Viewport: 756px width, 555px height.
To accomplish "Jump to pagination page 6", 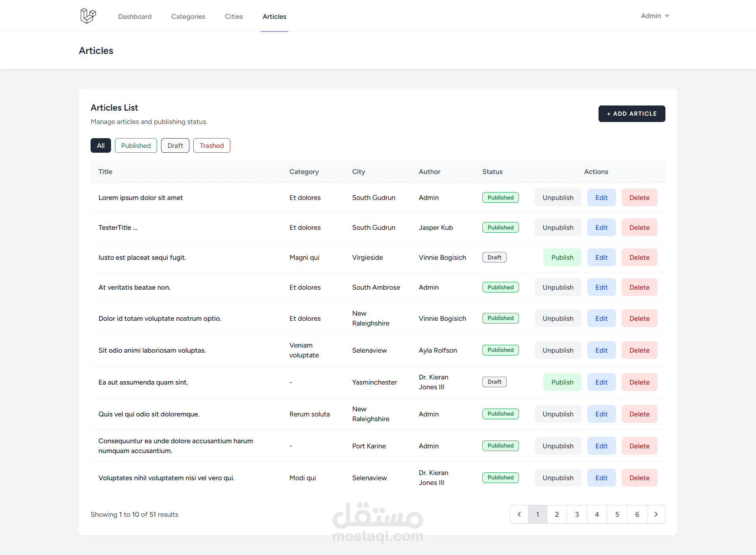I will click(637, 514).
